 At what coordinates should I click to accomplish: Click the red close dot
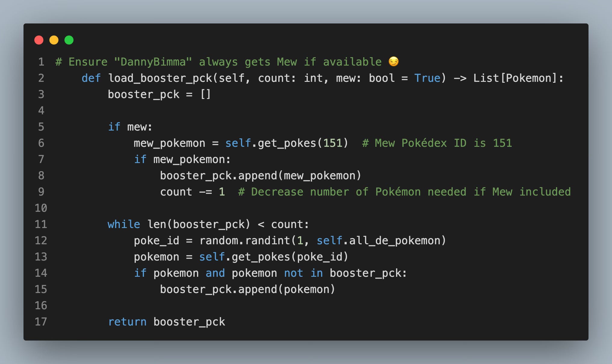click(39, 40)
